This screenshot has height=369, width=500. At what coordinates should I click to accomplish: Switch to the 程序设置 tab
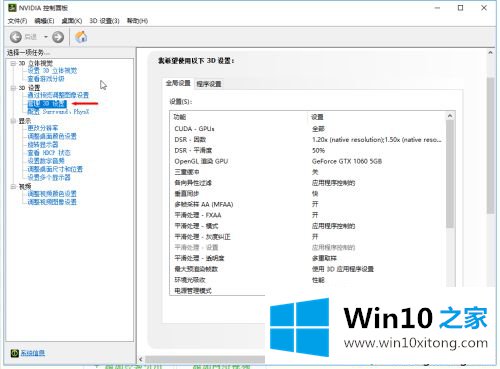point(209,84)
